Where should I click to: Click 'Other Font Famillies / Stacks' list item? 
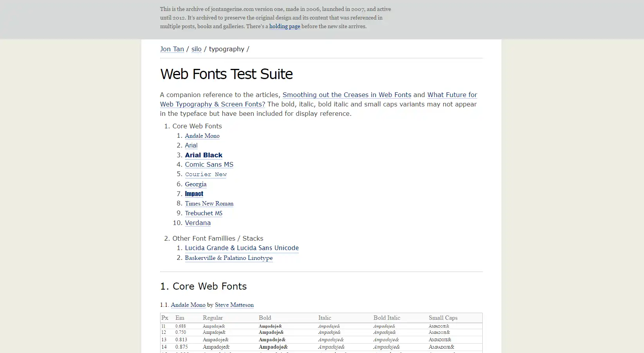[218, 238]
